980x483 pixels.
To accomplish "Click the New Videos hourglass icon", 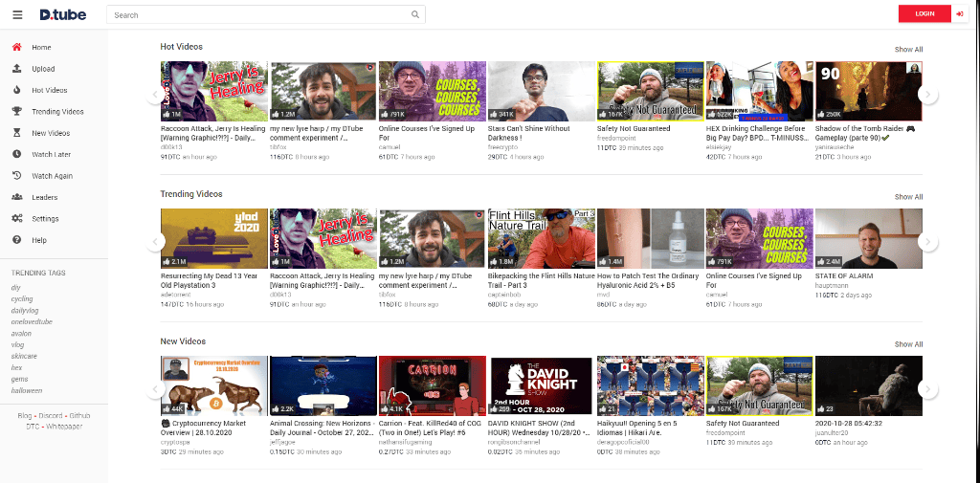I will click(x=17, y=133).
